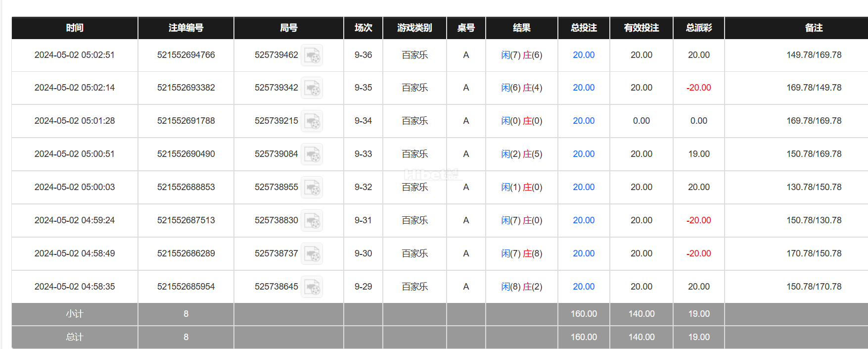The image size is (868, 349).
Task: Click total bet 20.00 link for order 521552687513
Action: pos(584,220)
